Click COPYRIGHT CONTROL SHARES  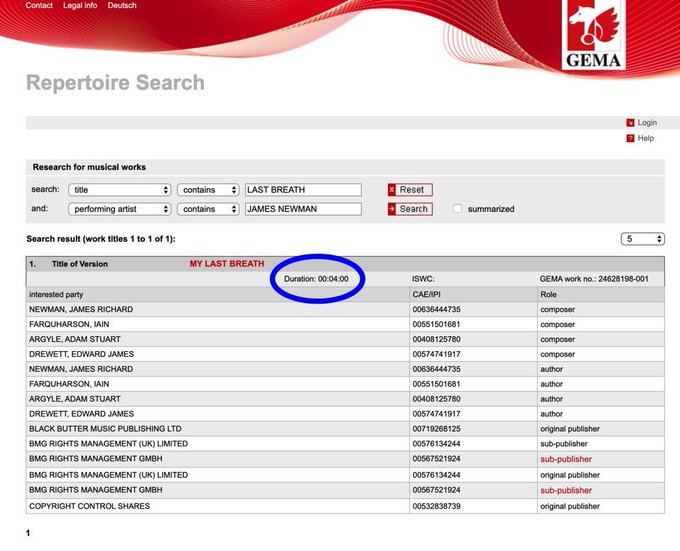tap(89, 506)
